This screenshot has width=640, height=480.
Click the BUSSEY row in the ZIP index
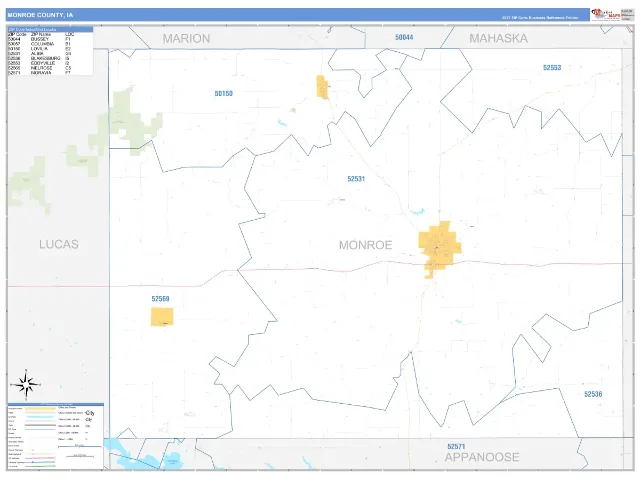point(39,39)
